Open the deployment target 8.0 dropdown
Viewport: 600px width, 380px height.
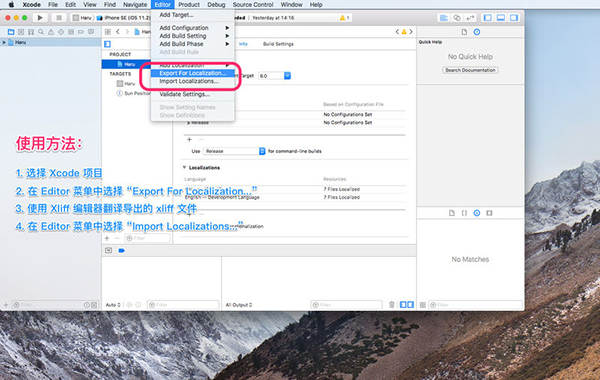pyautogui.click(x=274, y=76)
